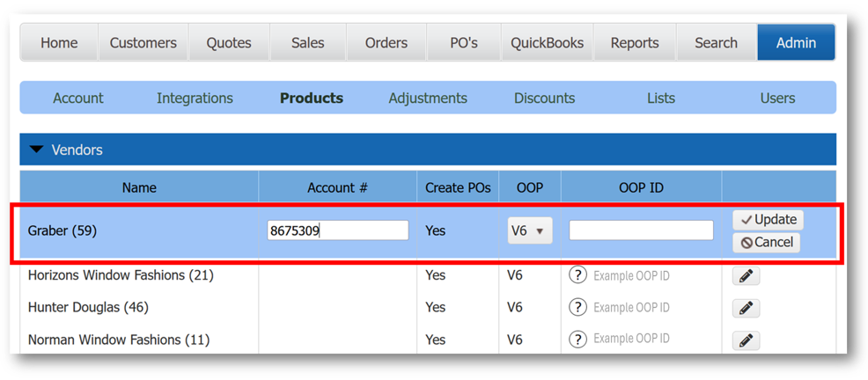Collapse the Vendors section triangle
This screenshot has height=380, width=868.
click(36, 150)
